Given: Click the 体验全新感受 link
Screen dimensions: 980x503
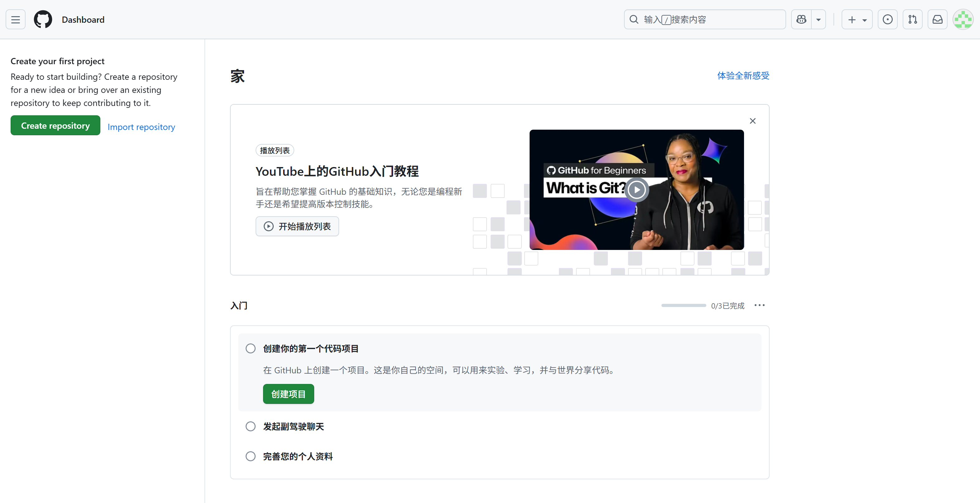Looking at the screenshot, I should (x=743, y=76).
